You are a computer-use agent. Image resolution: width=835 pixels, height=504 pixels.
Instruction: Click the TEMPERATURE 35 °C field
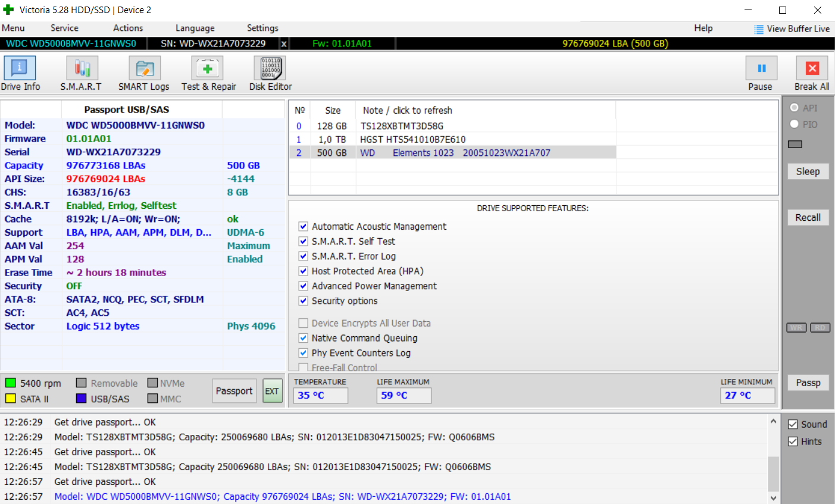pyautogui.click(x=320, y=396)
